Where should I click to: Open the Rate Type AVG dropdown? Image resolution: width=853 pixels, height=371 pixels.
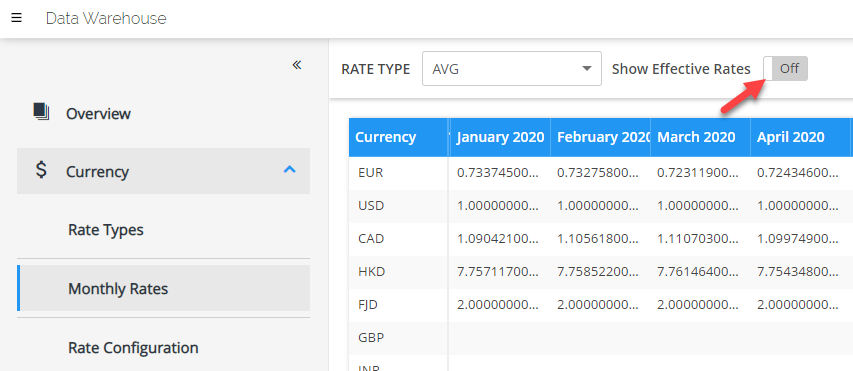511,69
